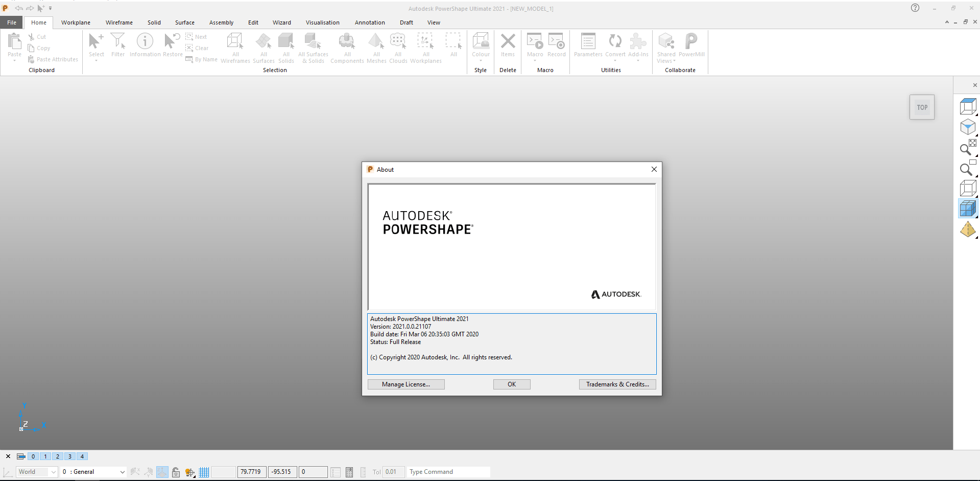The height and width of the screenshot is (481, 980).
Task: Click the Tol value field 0.01
Action: 394,472
